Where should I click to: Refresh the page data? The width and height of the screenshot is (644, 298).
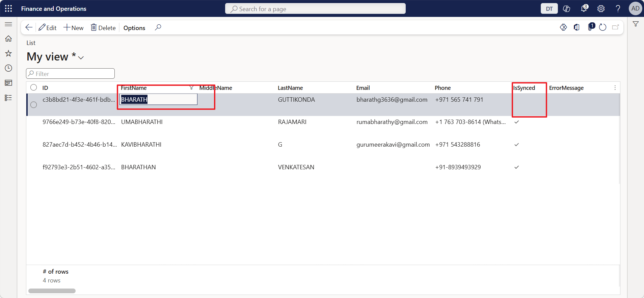coord(602,27)
